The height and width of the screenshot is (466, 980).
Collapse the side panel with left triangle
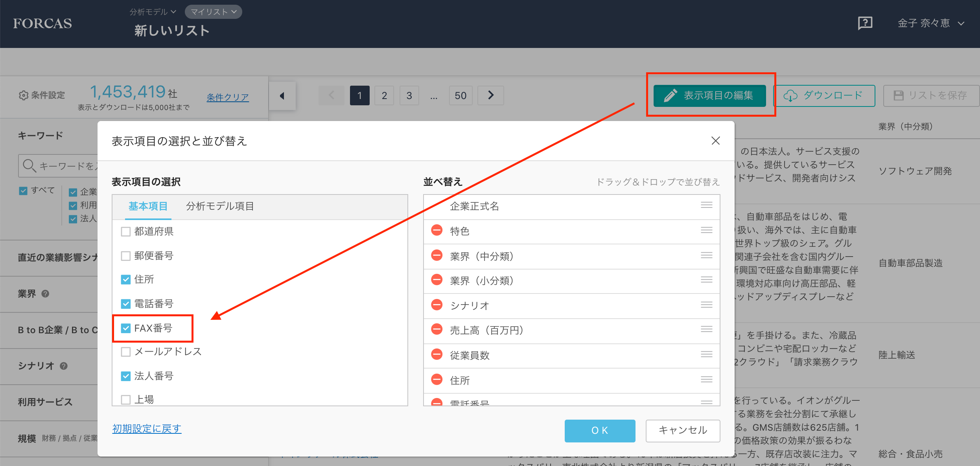(282, 96)
